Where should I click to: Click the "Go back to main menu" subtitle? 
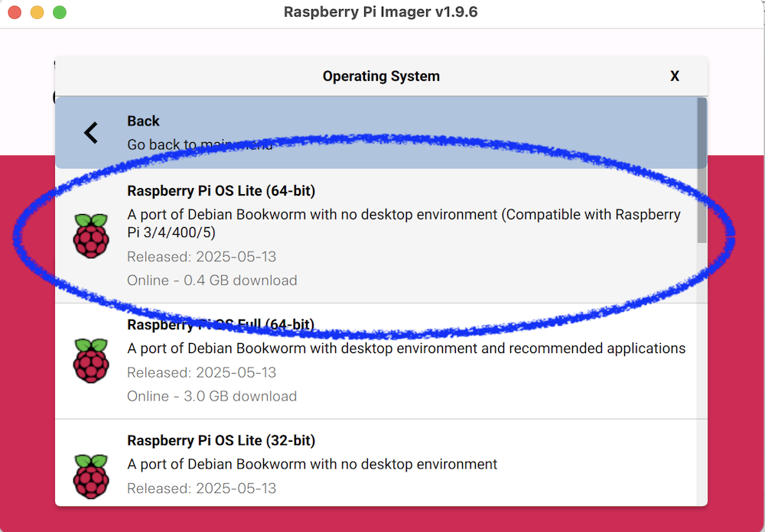[x=200, y=144]
